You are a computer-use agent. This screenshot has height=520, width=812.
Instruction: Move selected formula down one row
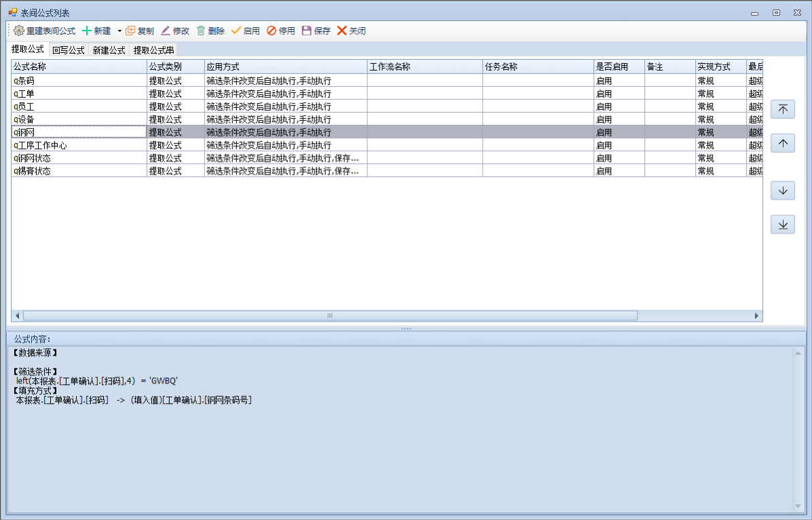(783, 191)
